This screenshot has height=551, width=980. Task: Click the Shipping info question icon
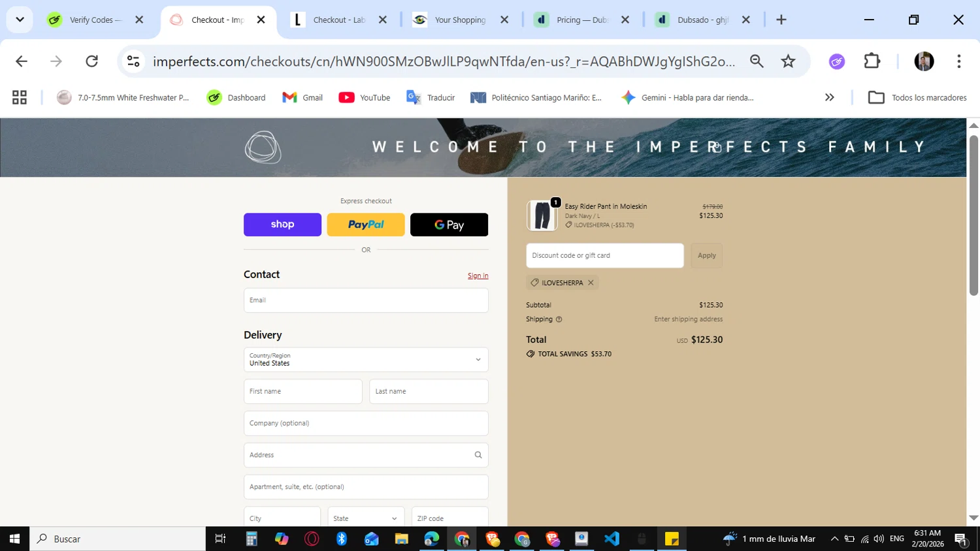click(x=559, y=319)
